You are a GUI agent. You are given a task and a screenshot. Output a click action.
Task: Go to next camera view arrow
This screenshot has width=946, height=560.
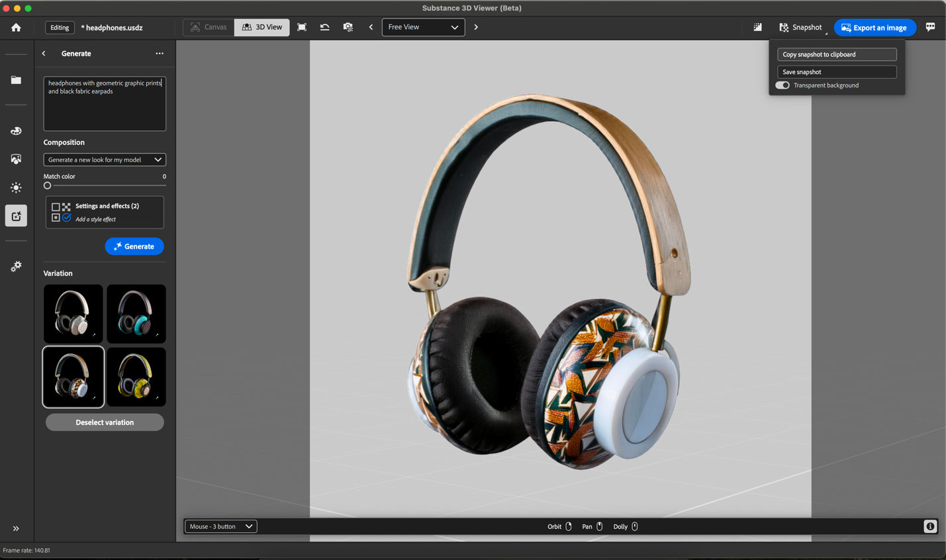[x=476, y=27]
